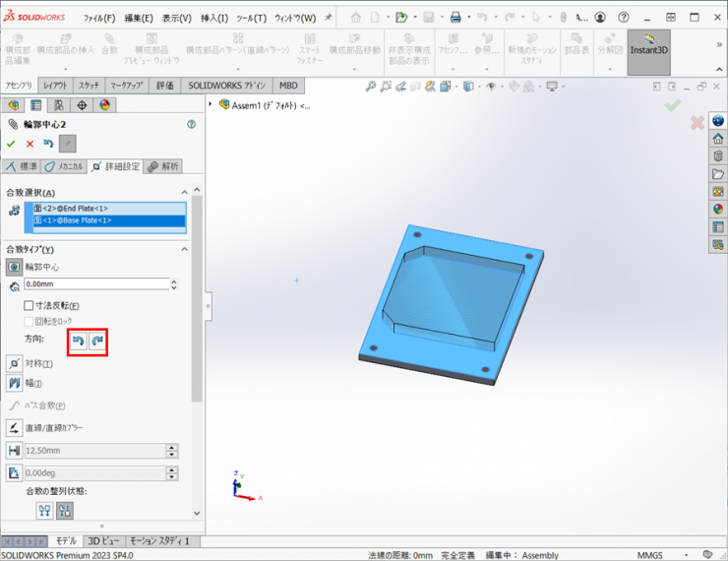This screenshot has height=561, width=728.
Task: Click the counterclockwise direction arrow button
Action: [x=78, y=341]
